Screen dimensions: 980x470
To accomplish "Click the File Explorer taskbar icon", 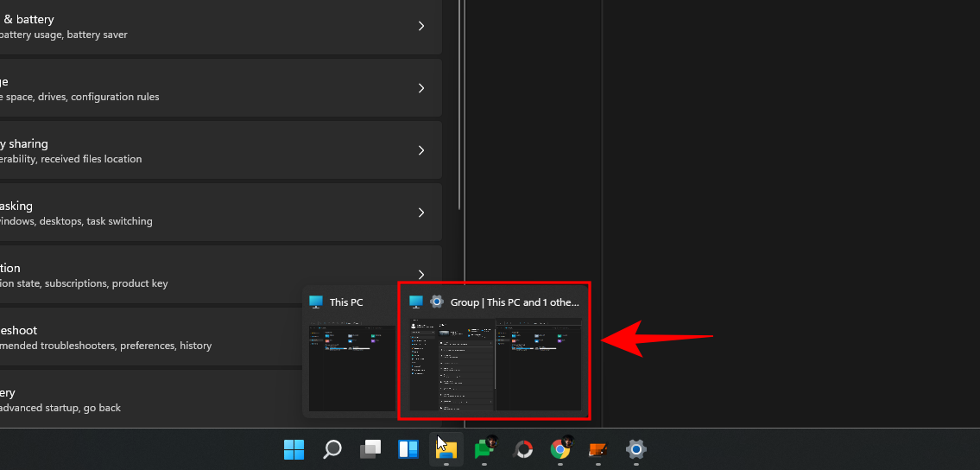I will pyautogui.click(x=446, y=449).
